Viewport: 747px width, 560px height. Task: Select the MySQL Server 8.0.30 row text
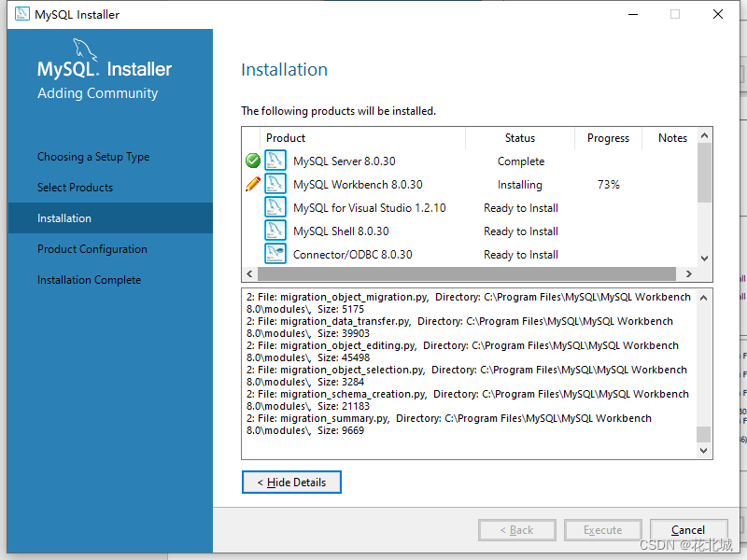point(345,161)
